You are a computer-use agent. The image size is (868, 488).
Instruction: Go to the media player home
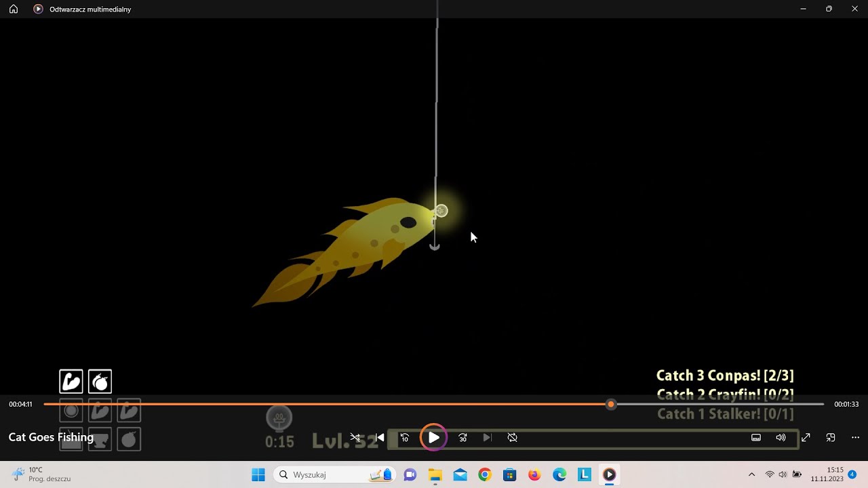(x=14, y=9)
